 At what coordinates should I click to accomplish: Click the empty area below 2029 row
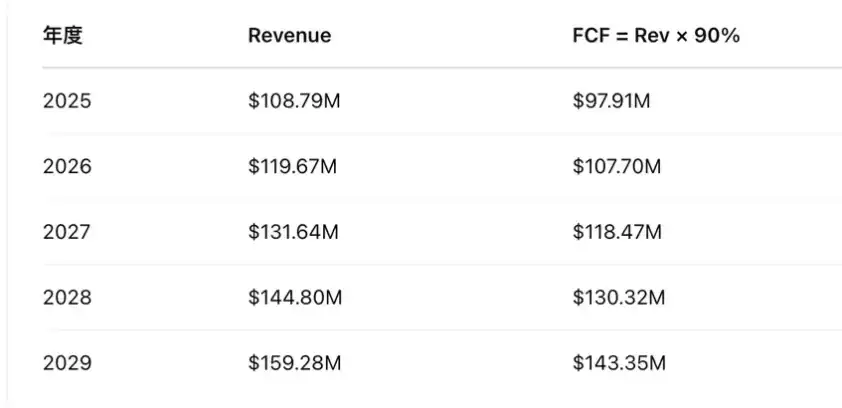tap(420, 398)
